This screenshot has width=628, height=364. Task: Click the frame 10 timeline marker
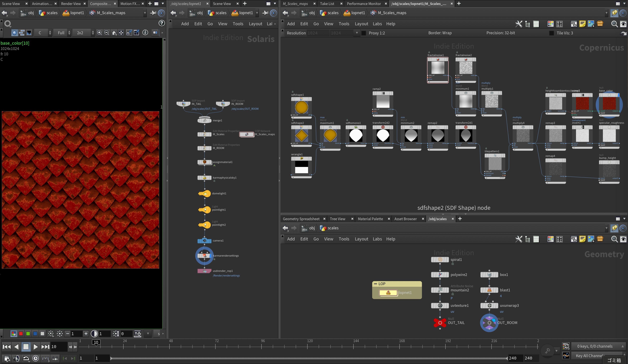tap(96, 342)
